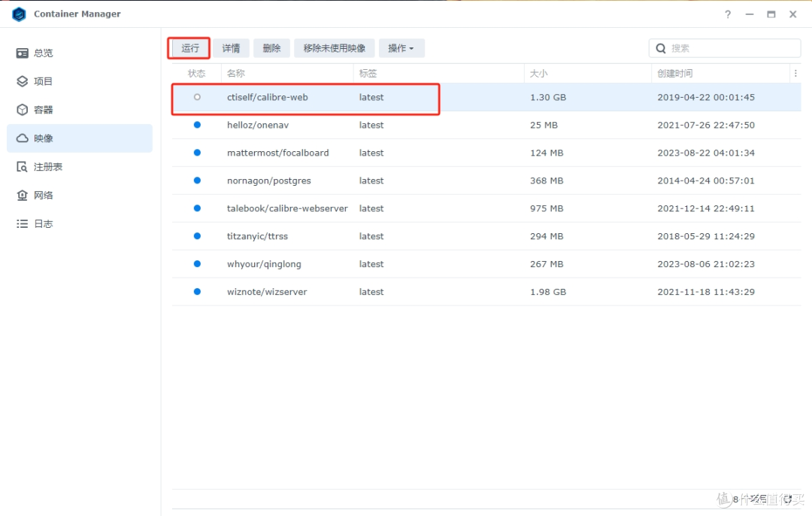Screen dimensions: 812x516
Task: Click the 移除未使用映像 button
Action: (x=334, y=48)
